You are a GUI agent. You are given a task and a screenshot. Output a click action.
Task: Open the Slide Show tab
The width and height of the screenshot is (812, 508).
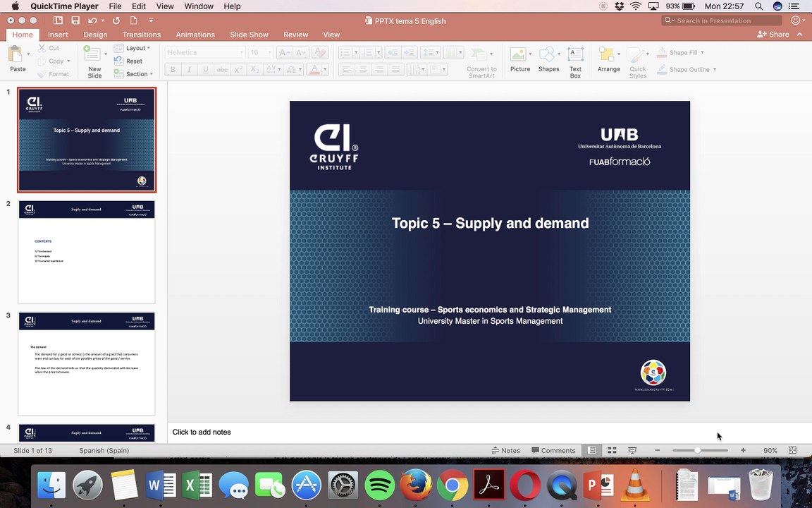(x=249, y=34)
